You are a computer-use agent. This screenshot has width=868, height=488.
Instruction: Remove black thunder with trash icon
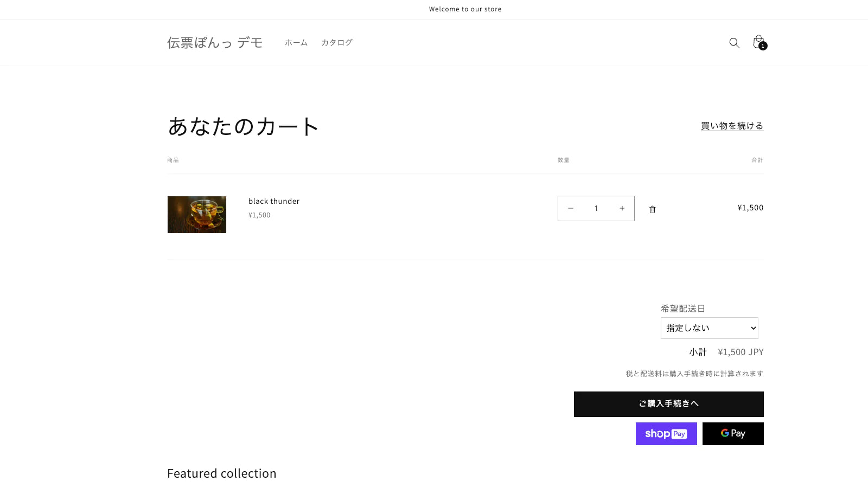coord(652,209)
